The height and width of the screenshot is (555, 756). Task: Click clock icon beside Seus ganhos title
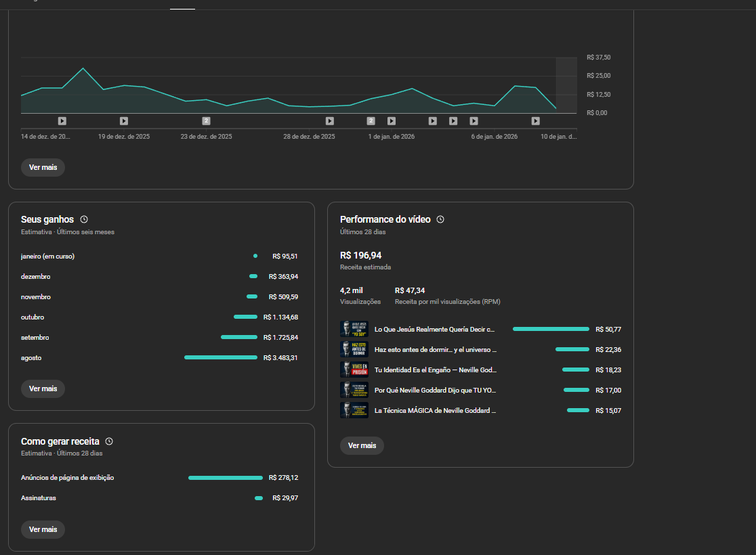point(84,219)
